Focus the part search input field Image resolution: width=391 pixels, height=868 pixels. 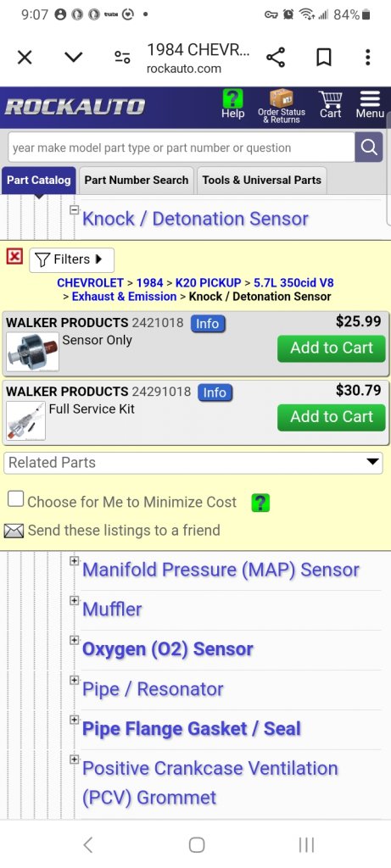tap(182, 147)
